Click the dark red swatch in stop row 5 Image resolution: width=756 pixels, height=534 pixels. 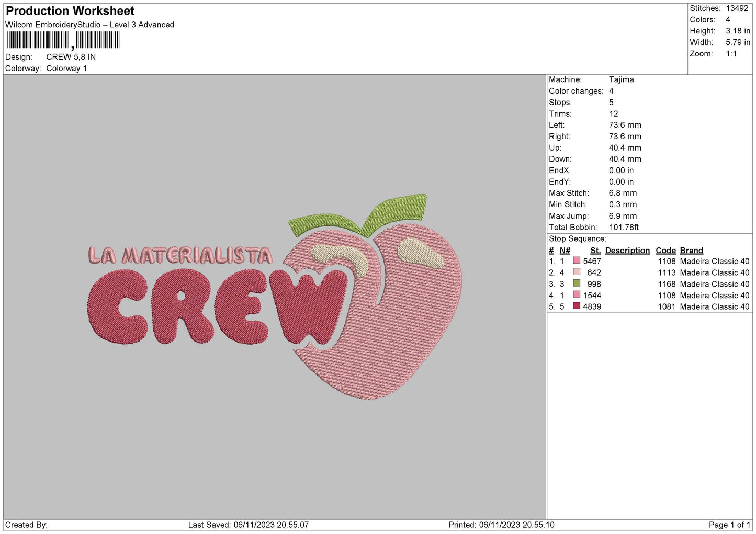click(577, 306)
